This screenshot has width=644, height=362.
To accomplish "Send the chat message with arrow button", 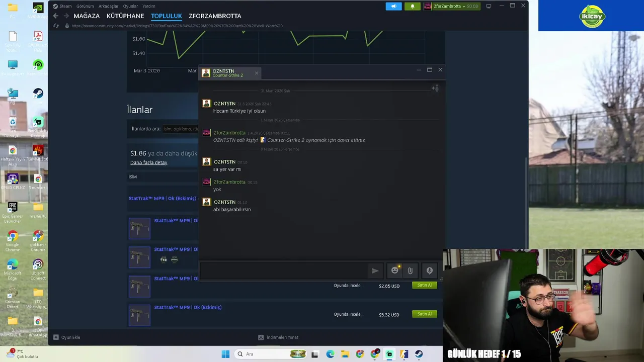I will click(x=375, y=270).
